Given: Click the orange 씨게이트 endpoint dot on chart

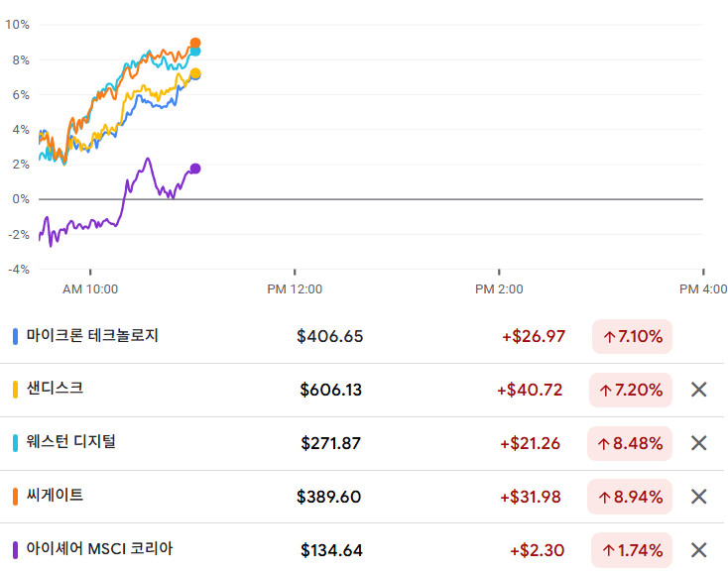Looking at the screenshot, I should pyautogui.click(x=195, y=43).
